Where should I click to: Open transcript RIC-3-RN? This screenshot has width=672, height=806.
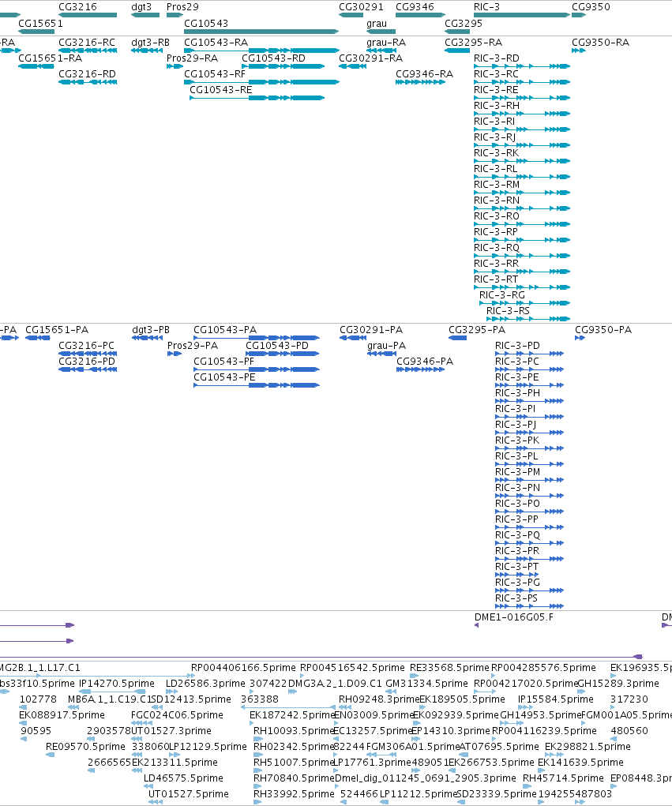point(497,200)
